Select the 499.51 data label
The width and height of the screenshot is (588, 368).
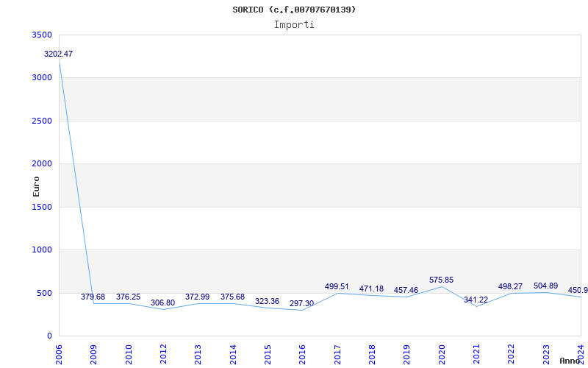(x=337, y=286)
